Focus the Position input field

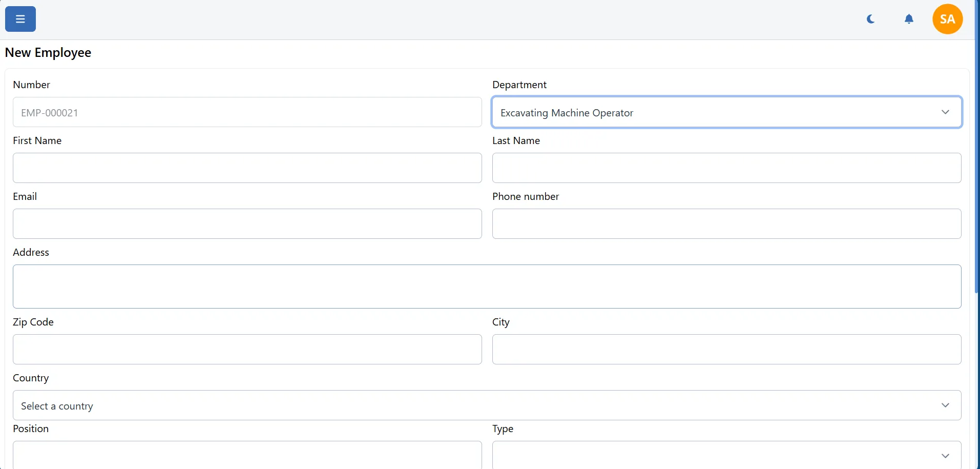247,455
